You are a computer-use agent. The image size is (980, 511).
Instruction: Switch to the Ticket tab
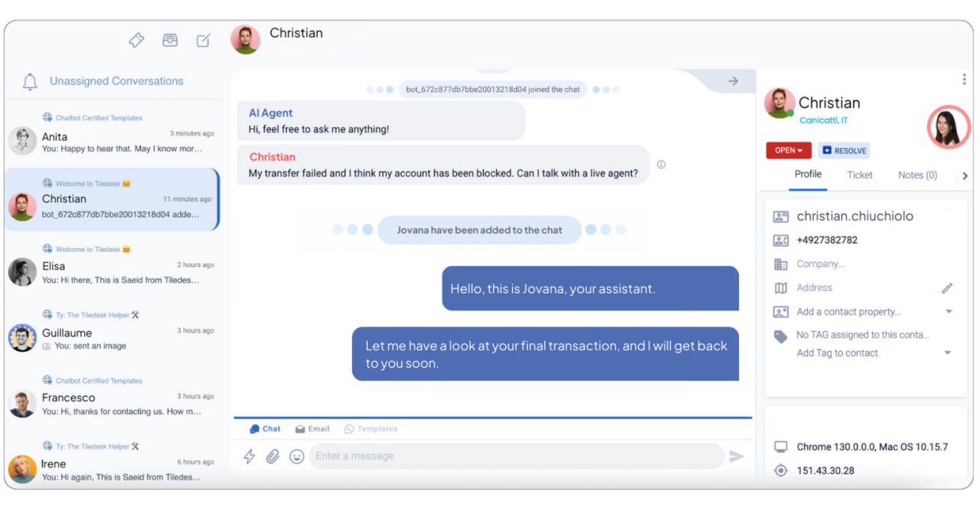(860, 175)
